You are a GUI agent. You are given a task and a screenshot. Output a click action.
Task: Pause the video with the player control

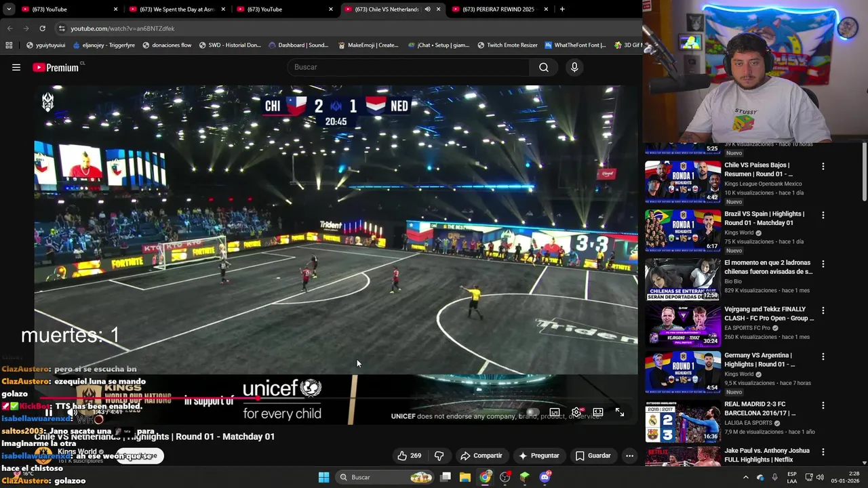[48, 412]
